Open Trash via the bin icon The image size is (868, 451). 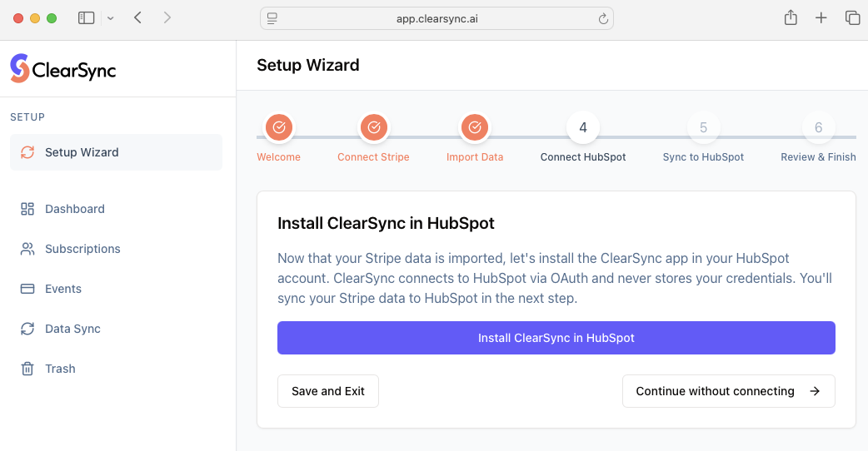[27, 369]
